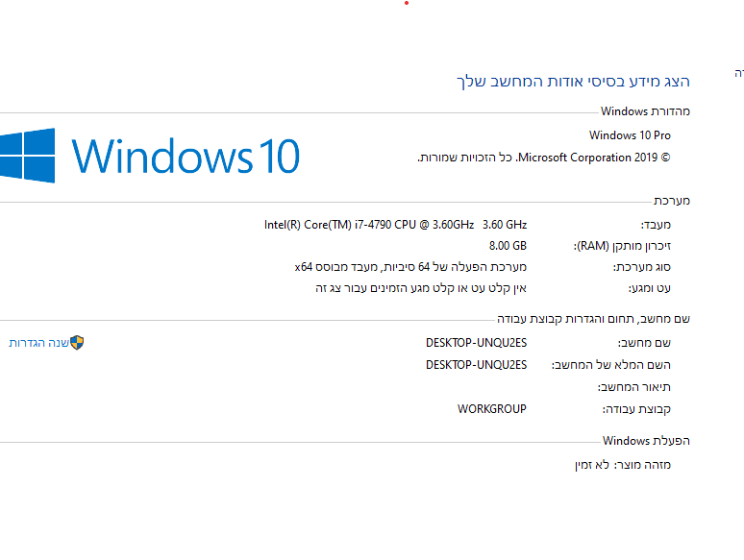The width and height of the screenshot is (744, 560).
Task: Select the '8.00 GB' RAM value
Action: (x=508, y=246)
